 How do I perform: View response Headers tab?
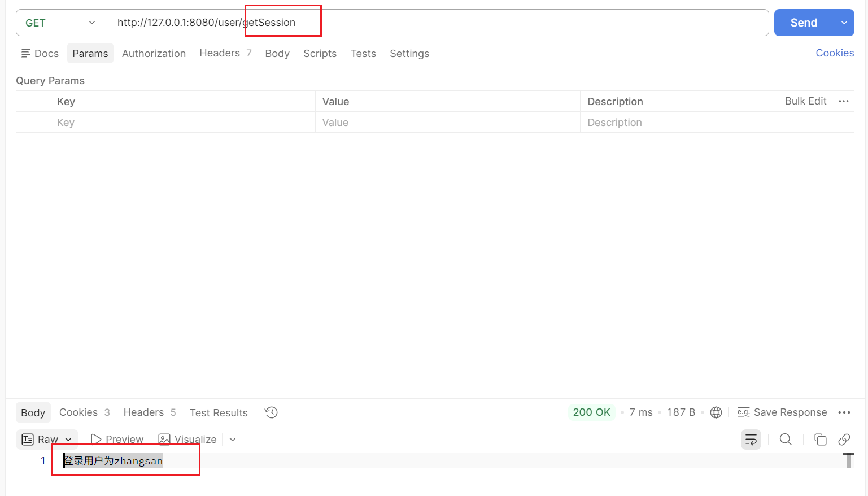[x=150, y=412]
